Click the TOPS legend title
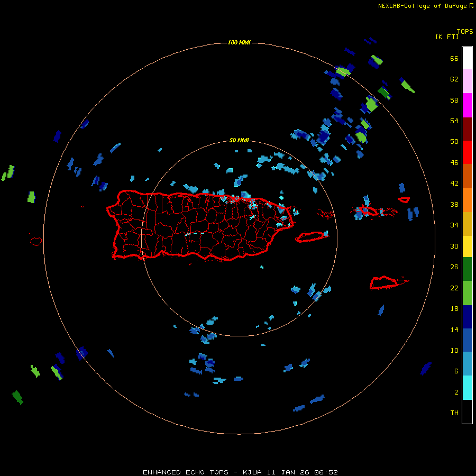 pyautogui.click(x=465, y=31)
